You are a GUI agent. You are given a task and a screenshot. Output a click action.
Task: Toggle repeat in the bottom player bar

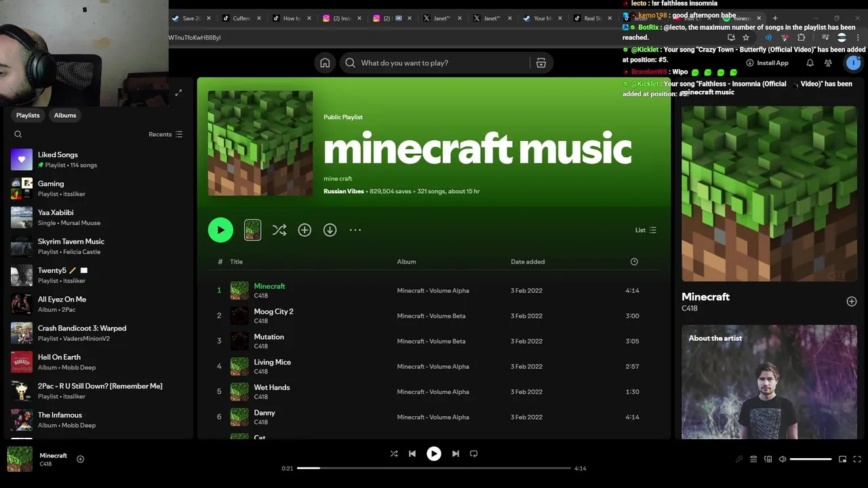pyautogui.click(x=474, y=454)
